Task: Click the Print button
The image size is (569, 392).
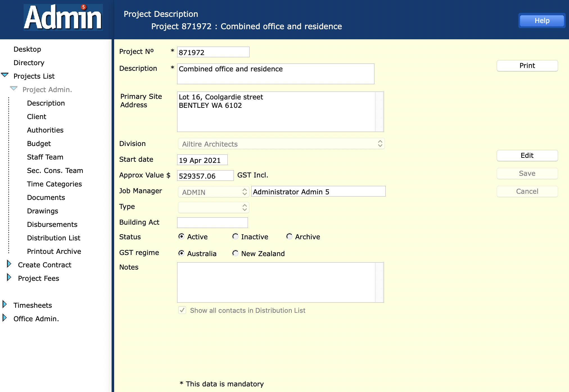Action: [x=527, y=66]
